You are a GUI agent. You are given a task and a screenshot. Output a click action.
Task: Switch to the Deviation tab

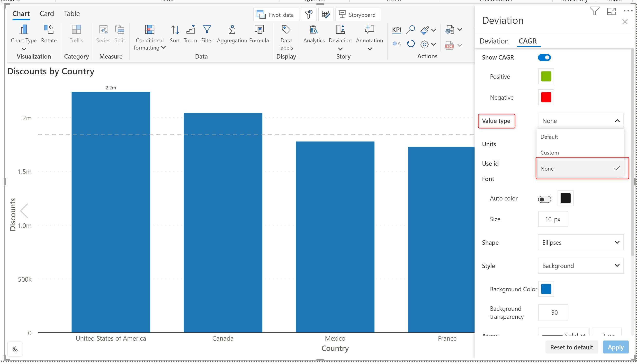[494, 41]
